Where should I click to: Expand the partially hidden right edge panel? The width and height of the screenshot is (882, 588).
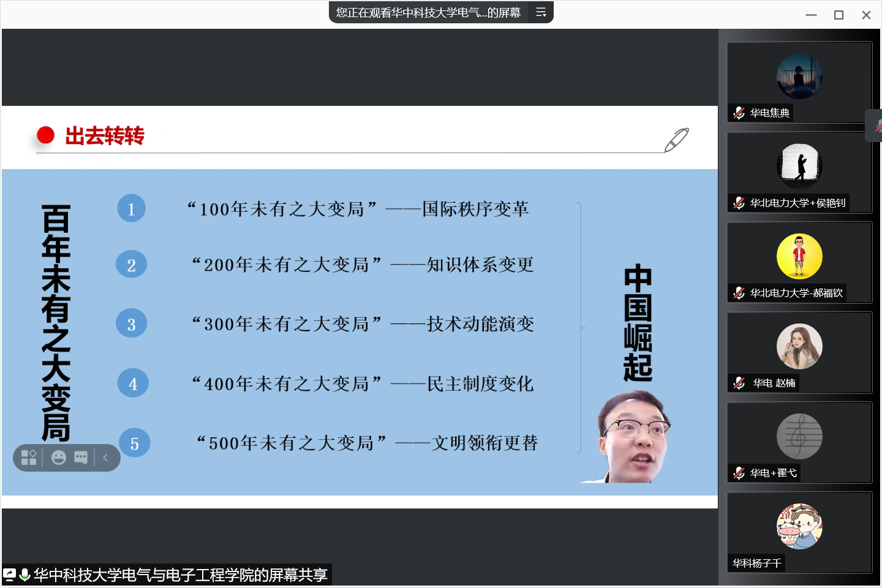[875, 126]
